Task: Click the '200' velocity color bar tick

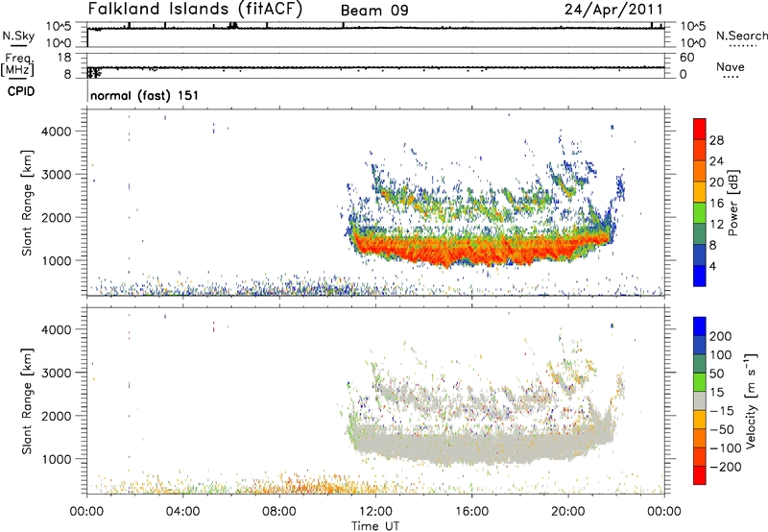Action: point(721,336)
